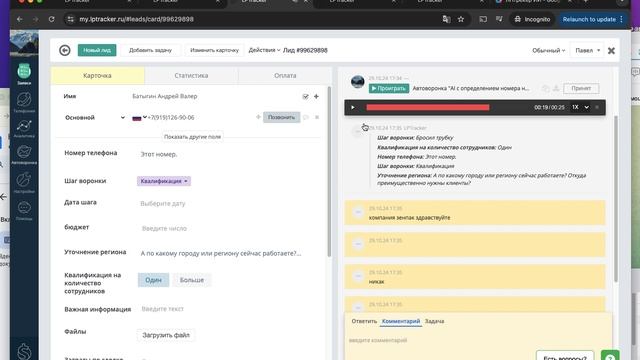Expand the Действия dropdown

[264, 50]
